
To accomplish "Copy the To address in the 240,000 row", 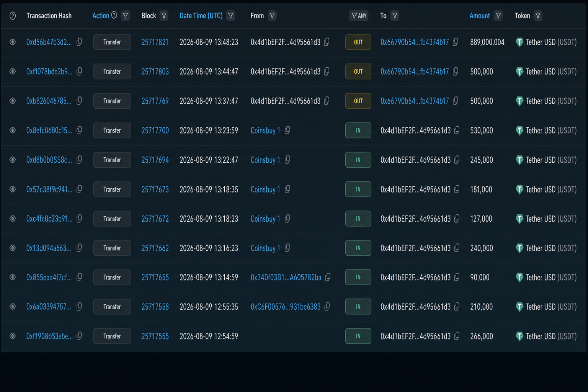I will pyautogui.click(x=457, y=248).
